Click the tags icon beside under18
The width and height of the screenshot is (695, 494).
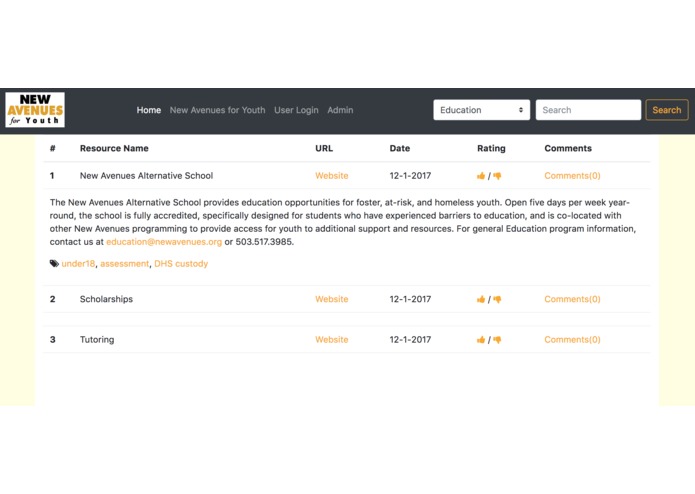[54, 264]
